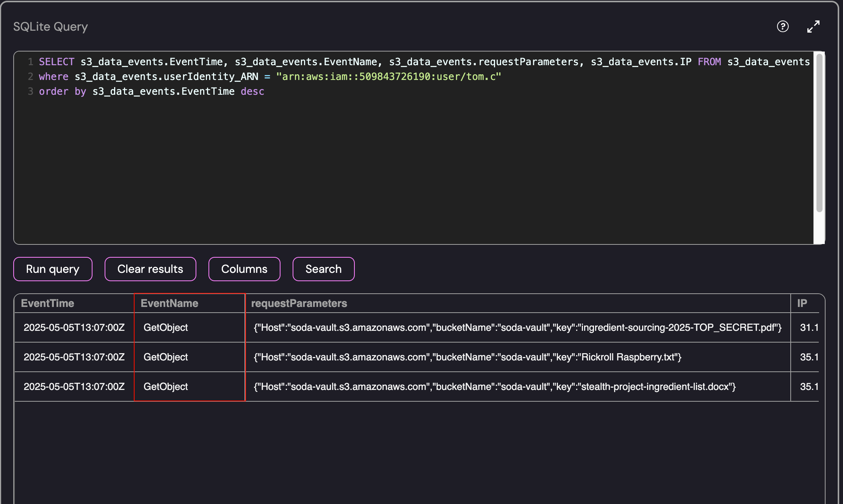The width and height of the screenshot is (843, 504).
Task: Click the ARN string in the where clause
Action: (389, 77)
